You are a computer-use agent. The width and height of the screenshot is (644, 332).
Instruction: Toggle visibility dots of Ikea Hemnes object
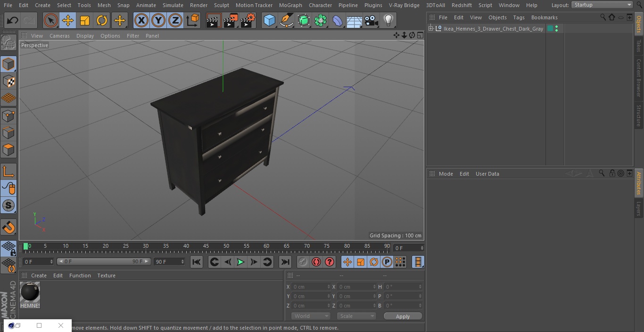(557, 29)
